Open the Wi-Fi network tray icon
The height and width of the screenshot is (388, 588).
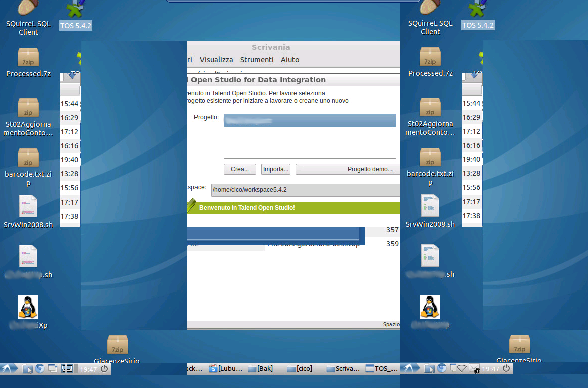tap(462, 369)
